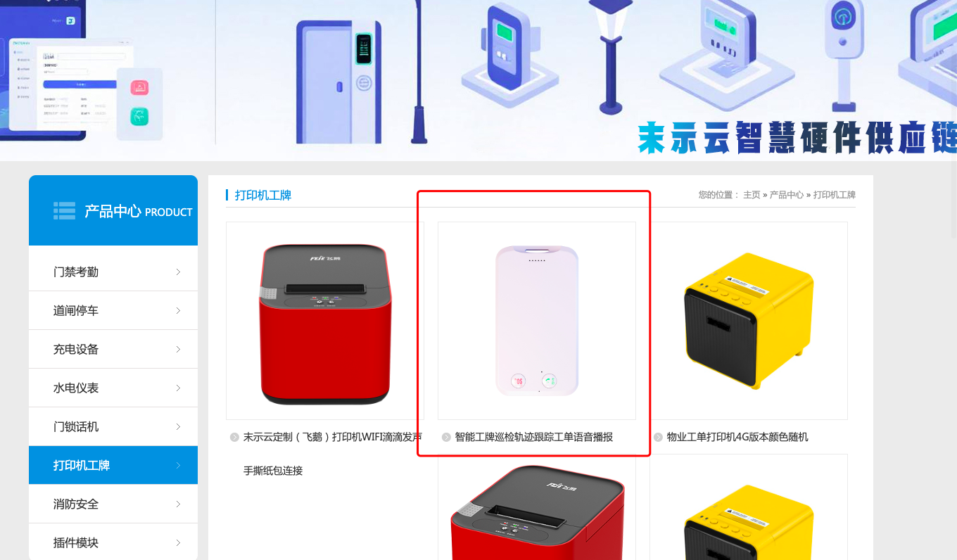Open the 消防安全 sidebar category

113,504
